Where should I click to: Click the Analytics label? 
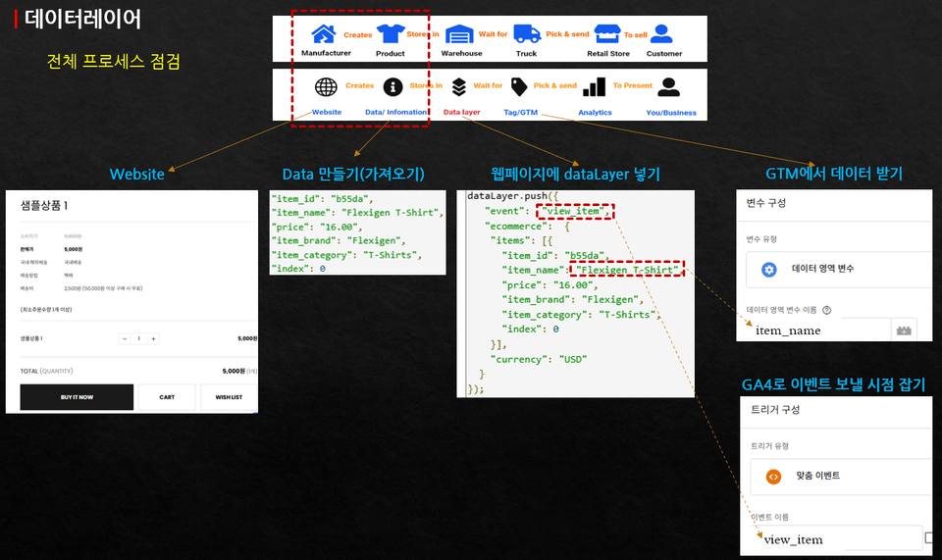(x=595, y=112)
